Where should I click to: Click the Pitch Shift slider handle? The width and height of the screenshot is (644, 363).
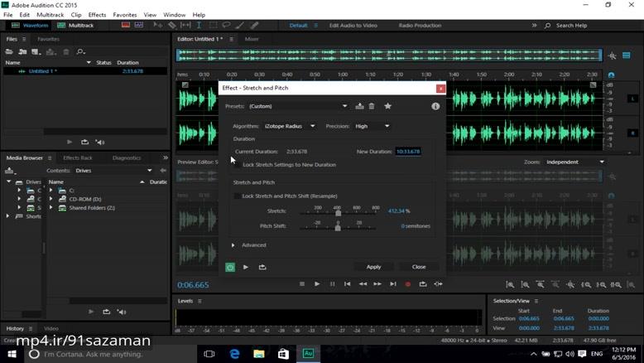338,227
